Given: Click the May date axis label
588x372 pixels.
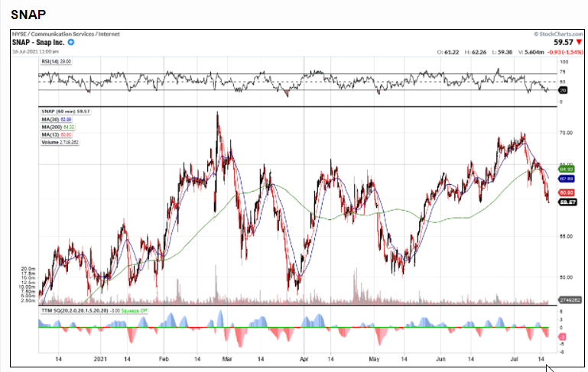Looking at the screenshot, I should [374, 359].
